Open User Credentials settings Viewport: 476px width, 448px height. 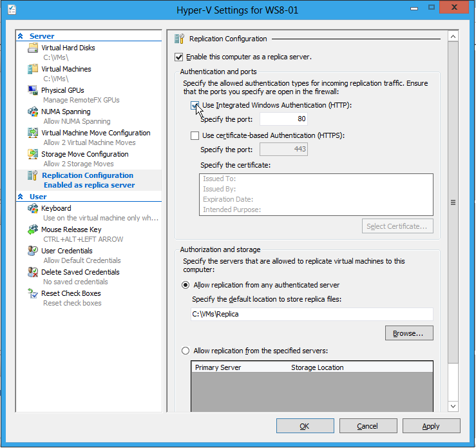[x=67, y=251]
